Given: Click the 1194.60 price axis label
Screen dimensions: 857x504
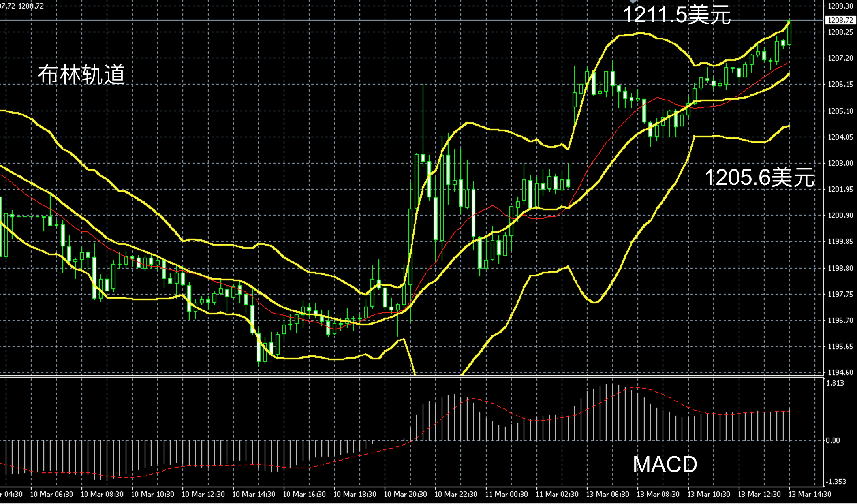Looking at the screenshot, I should (x=840, y=372).
